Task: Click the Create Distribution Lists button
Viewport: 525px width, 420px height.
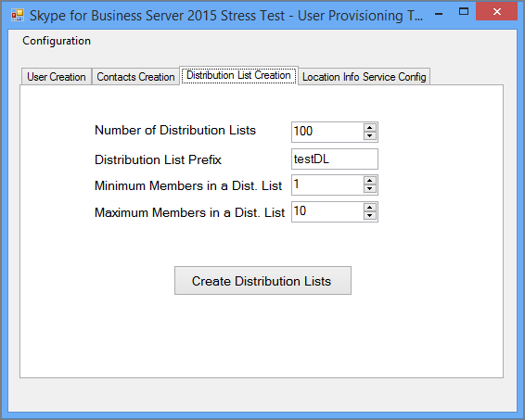Action: 262,280
